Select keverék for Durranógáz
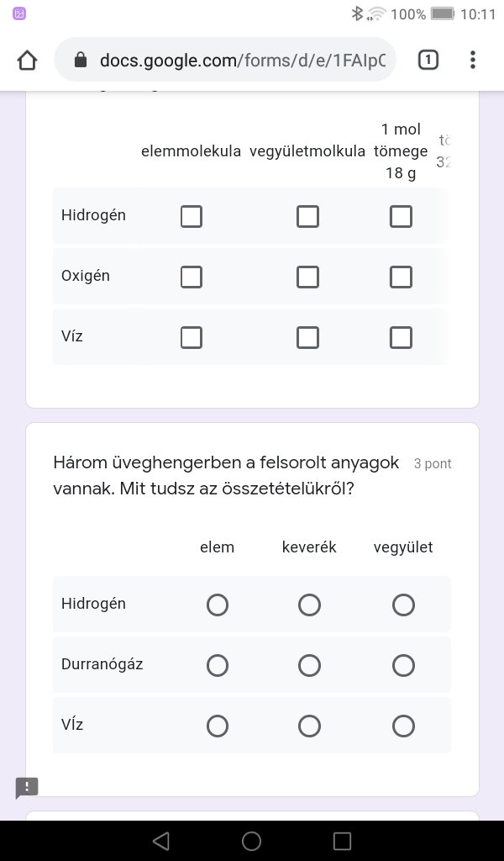The height and width of the screenshot is (861, 504). pos(309,666)
